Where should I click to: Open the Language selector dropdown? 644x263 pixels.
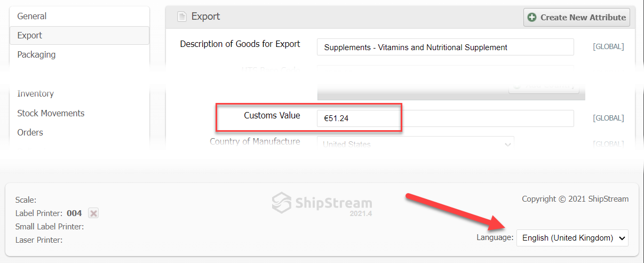point(572,238)
